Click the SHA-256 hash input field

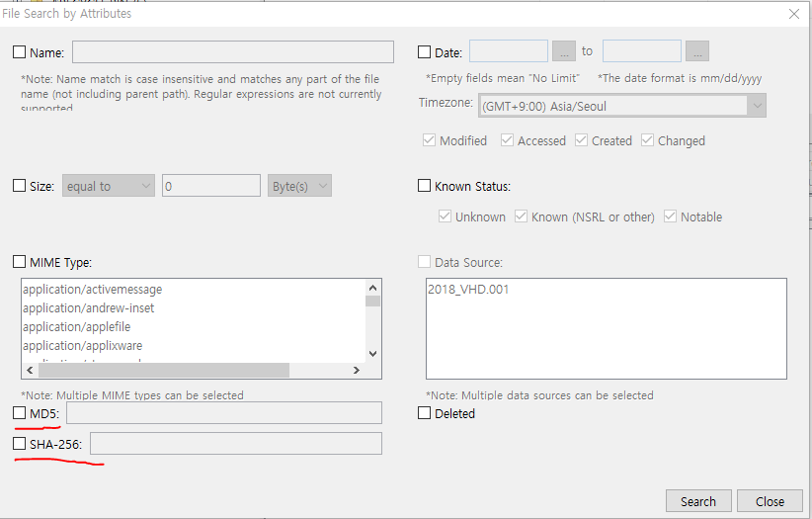[236, 443]
